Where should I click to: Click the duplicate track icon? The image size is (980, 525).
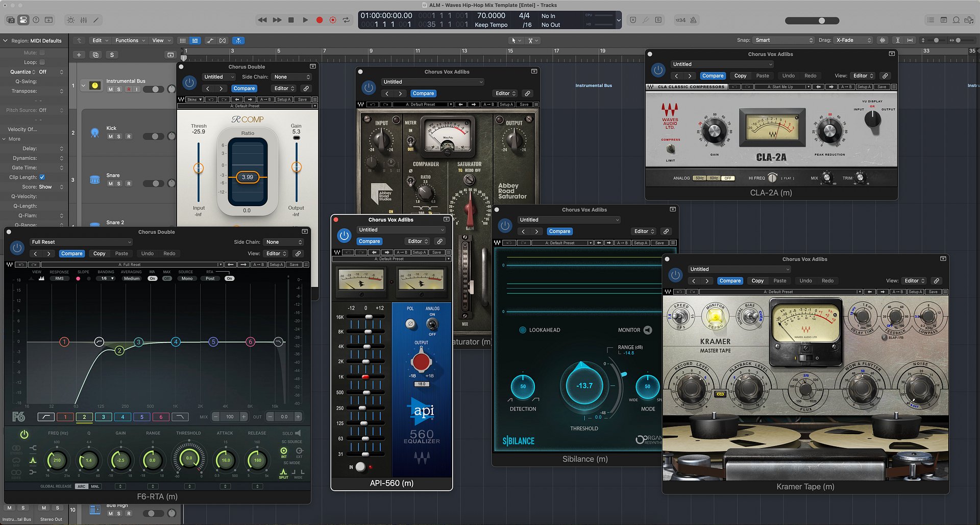(x=95, y=55)
